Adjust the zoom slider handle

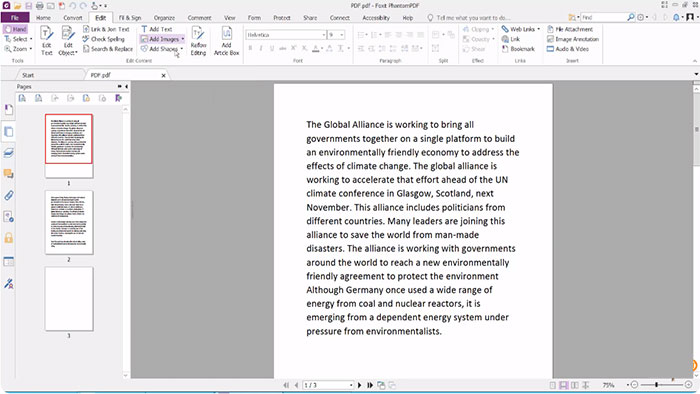656,385
